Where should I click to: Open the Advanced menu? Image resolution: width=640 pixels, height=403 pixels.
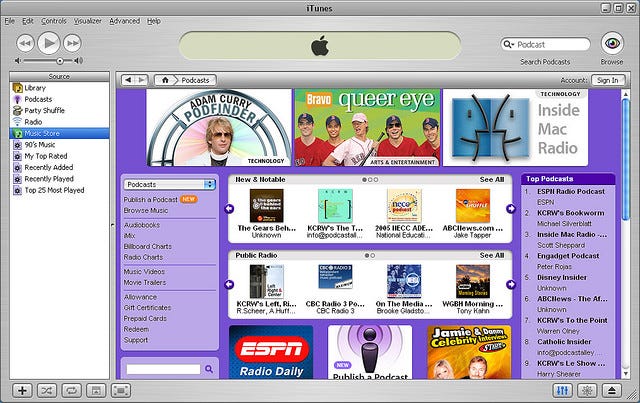(x=124, y=21)
